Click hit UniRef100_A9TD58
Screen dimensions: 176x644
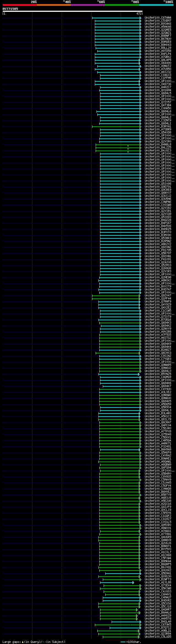(x=158, y=51)
